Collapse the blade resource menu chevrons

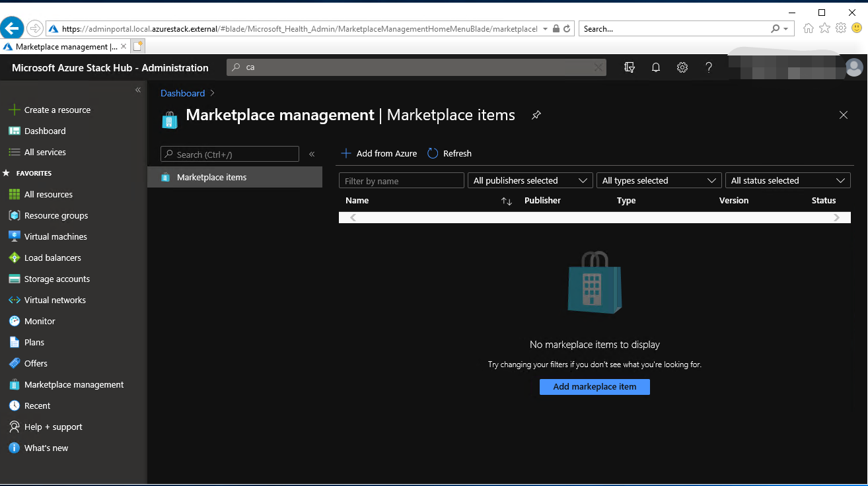pyautogui.click(x=312, y=154)
